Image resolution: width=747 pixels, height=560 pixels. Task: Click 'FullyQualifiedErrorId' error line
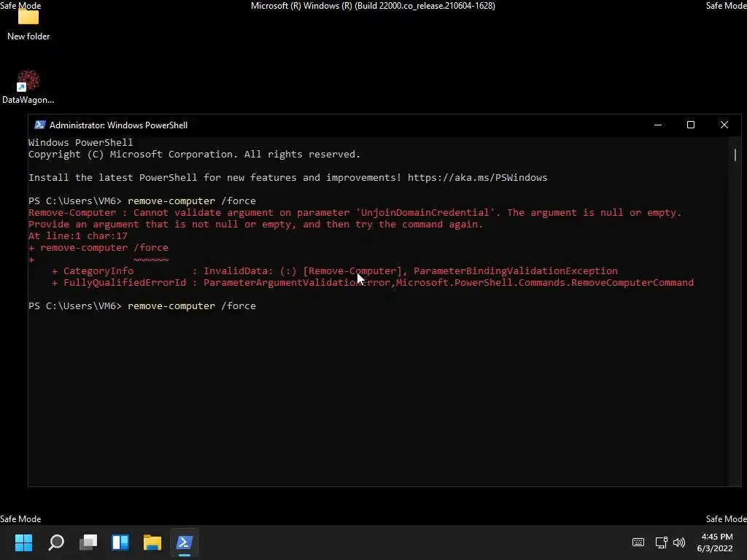point(373,283)
